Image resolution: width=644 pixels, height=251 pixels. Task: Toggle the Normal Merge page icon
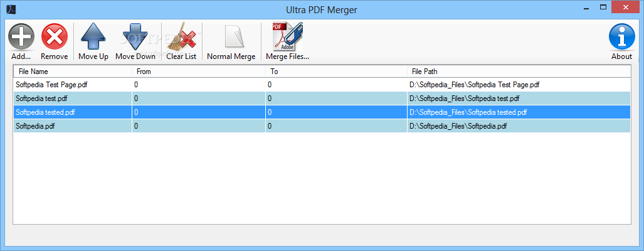point(234,36)
